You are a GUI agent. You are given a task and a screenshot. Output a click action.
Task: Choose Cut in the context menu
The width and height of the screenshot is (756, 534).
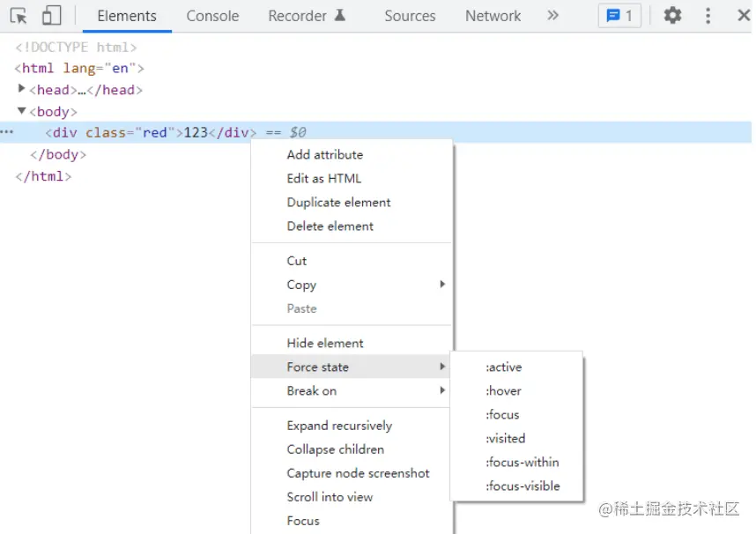pyautogui.click(x=352, y=261)
